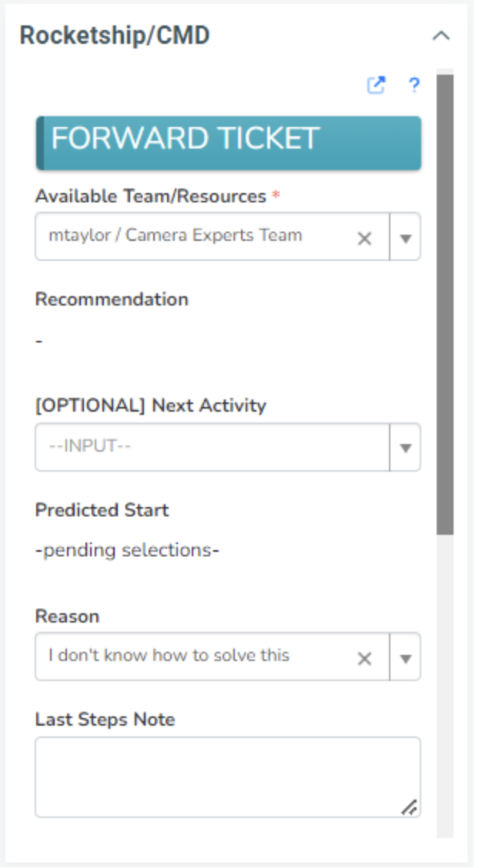479x868 pixels.
Task: Expand the Next Activity dropdown arrow
Action: pos(406,448)
